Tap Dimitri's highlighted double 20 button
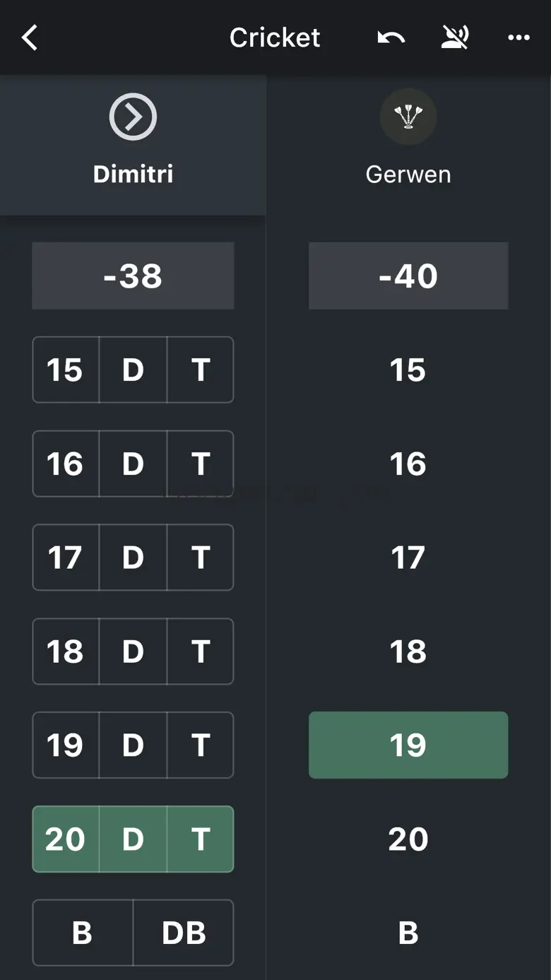 133,839
